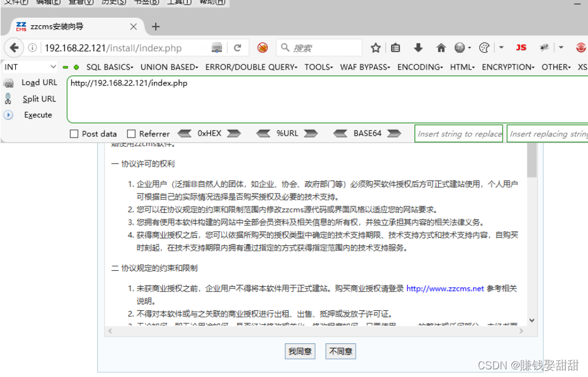The width and height of the screenshot is (588, 377).
Task: Expand WAF BYPASS menu
Action: [365, 67]
